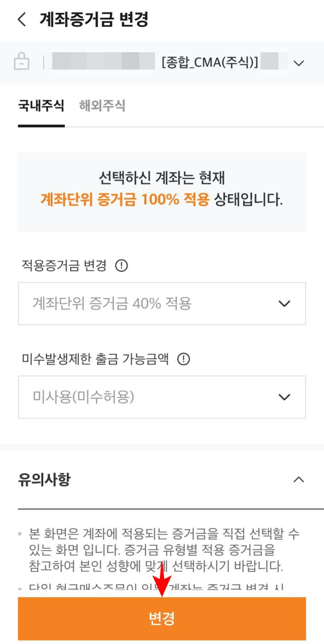Click the masked account number area

[103, 62]
